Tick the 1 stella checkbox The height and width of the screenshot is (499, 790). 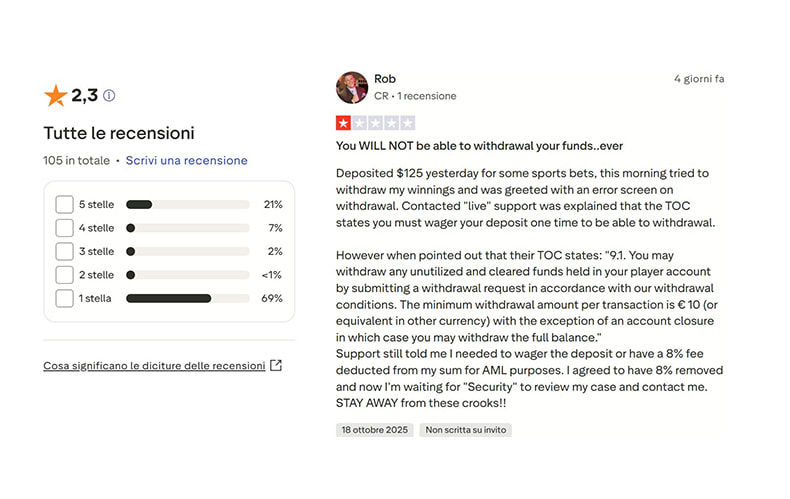pyautogui.click(x=64, y=298)
